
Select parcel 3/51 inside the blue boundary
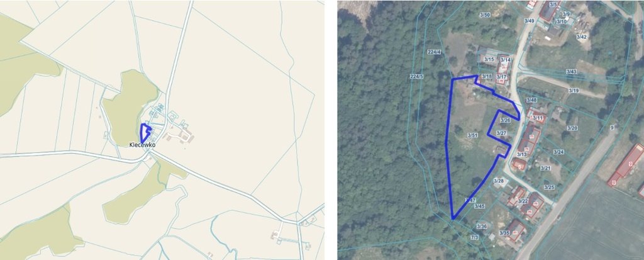(472, 135)
